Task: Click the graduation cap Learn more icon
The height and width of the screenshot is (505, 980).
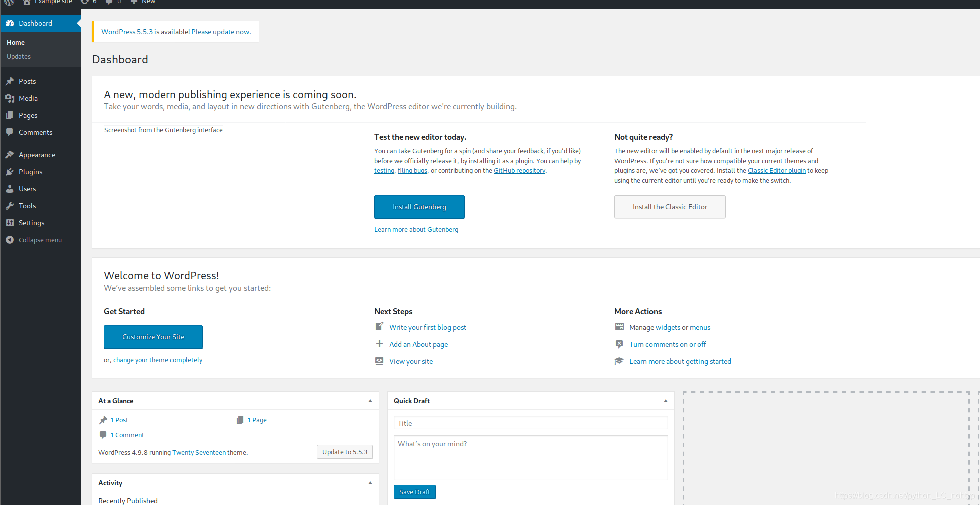Action: [619, 361]
